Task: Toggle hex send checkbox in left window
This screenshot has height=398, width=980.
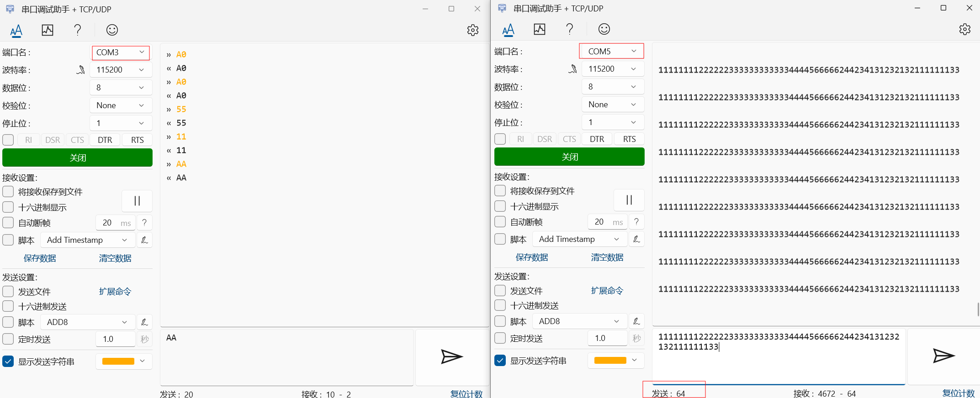Action: (x=8, y=306)
